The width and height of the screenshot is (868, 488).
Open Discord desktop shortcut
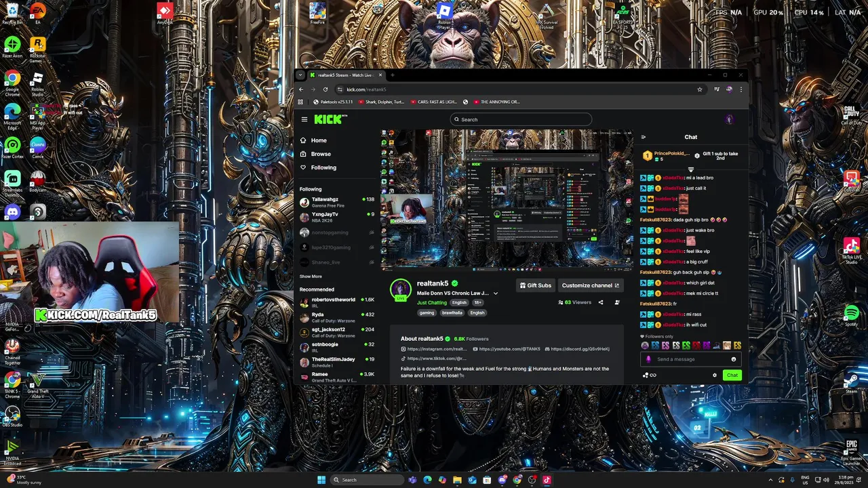(12, 211)
